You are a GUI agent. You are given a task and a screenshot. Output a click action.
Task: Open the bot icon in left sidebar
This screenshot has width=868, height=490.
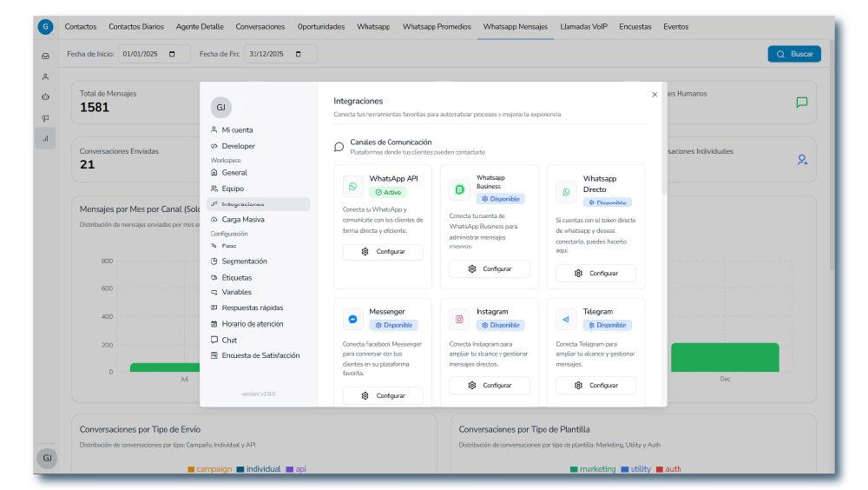coord(45,97)
